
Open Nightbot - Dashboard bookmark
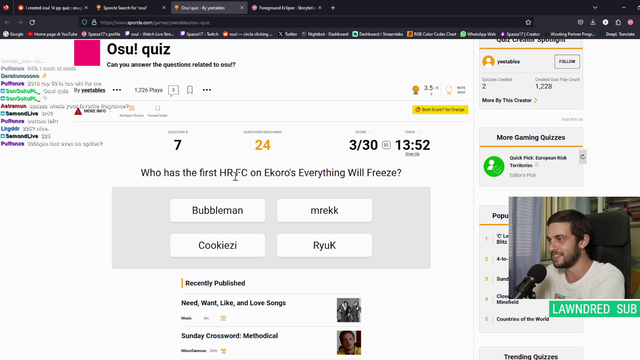325,34
